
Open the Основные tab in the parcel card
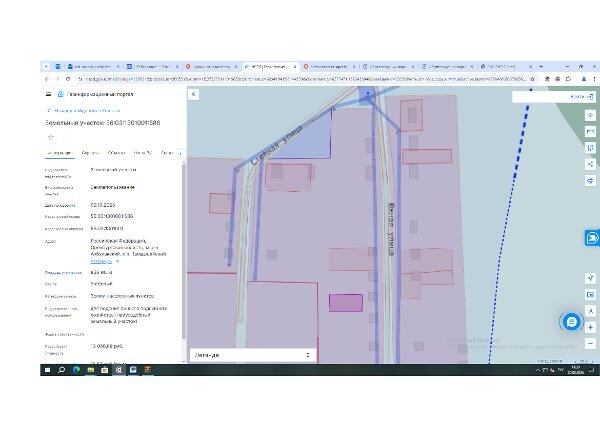pyautogui.click(x=58, y=153)
